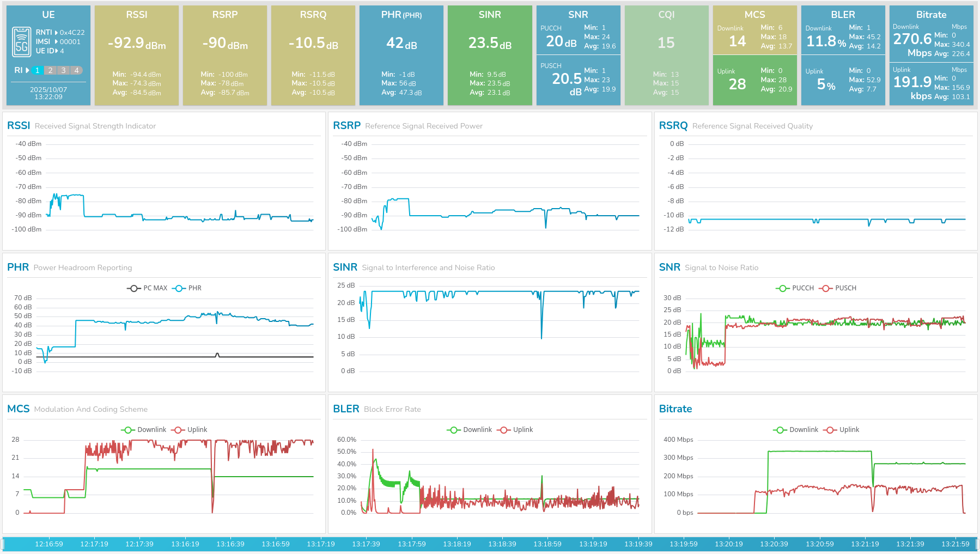
Task: Toggle PUCCH series in the SNR chart legend
Action: [795, 288]
